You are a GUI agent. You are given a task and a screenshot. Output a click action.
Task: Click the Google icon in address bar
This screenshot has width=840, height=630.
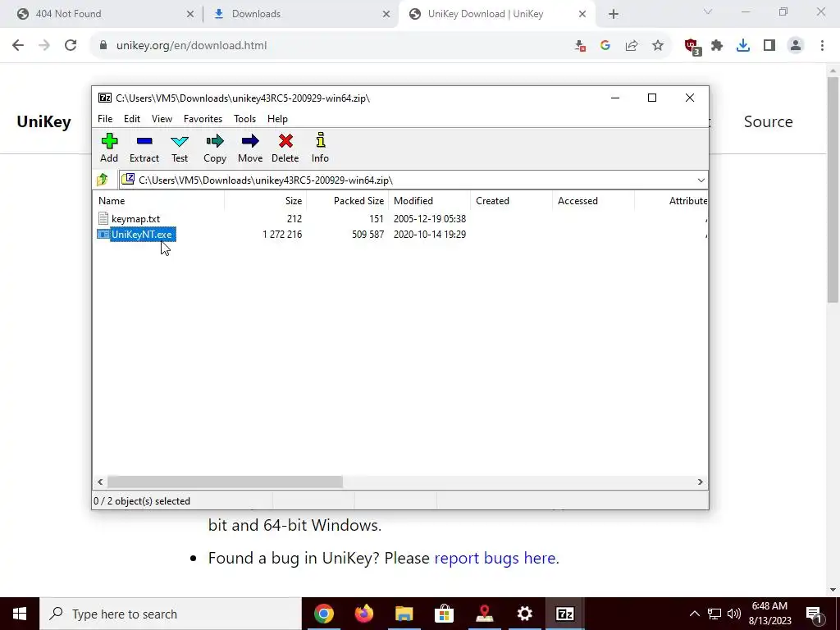(x=605, y=46)
